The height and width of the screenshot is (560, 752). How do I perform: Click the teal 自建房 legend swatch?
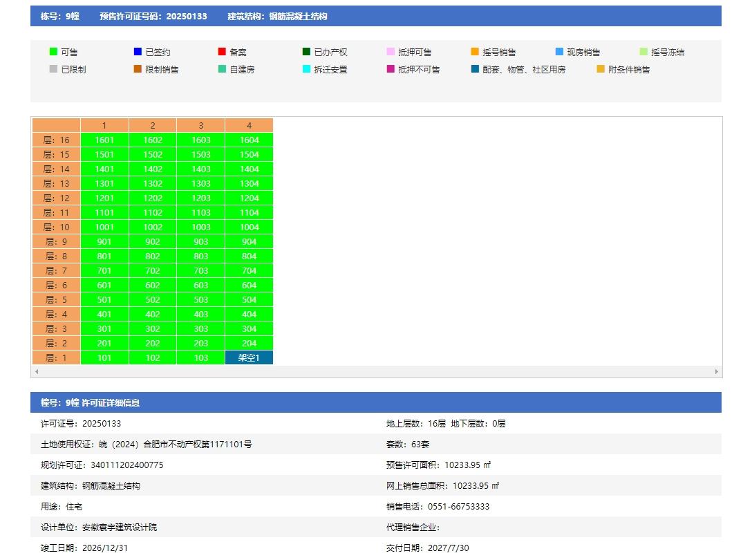click(x=222, y=68)
